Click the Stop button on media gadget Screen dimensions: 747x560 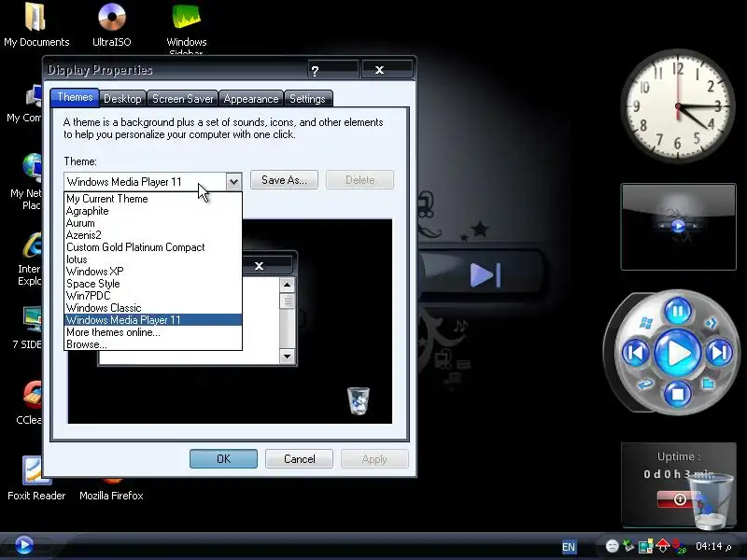(x=677, y=394)
